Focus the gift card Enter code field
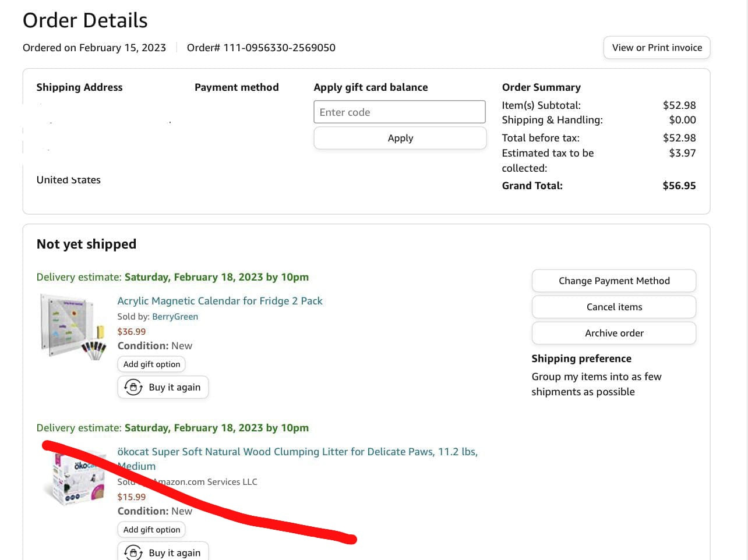Image resolution: width=748 pixels, height=560 pixels. click(400, 112)
